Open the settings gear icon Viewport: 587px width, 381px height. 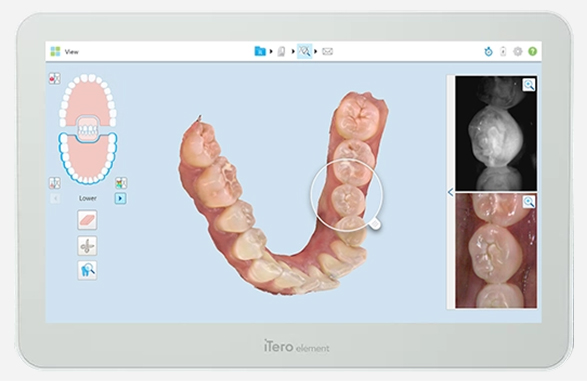[518, 52]
